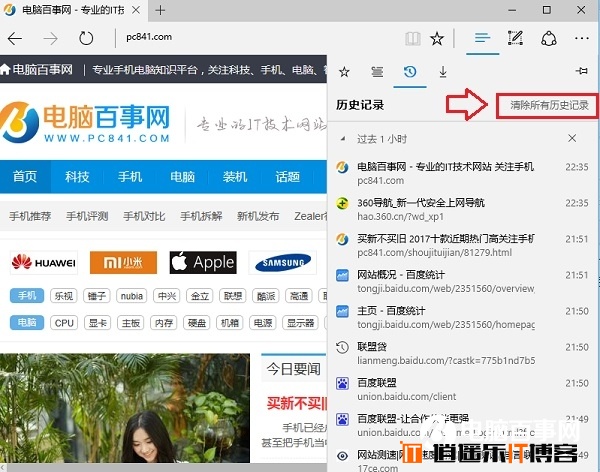Open reading view book icon
The image size is (600, 472).
(412, 38)
